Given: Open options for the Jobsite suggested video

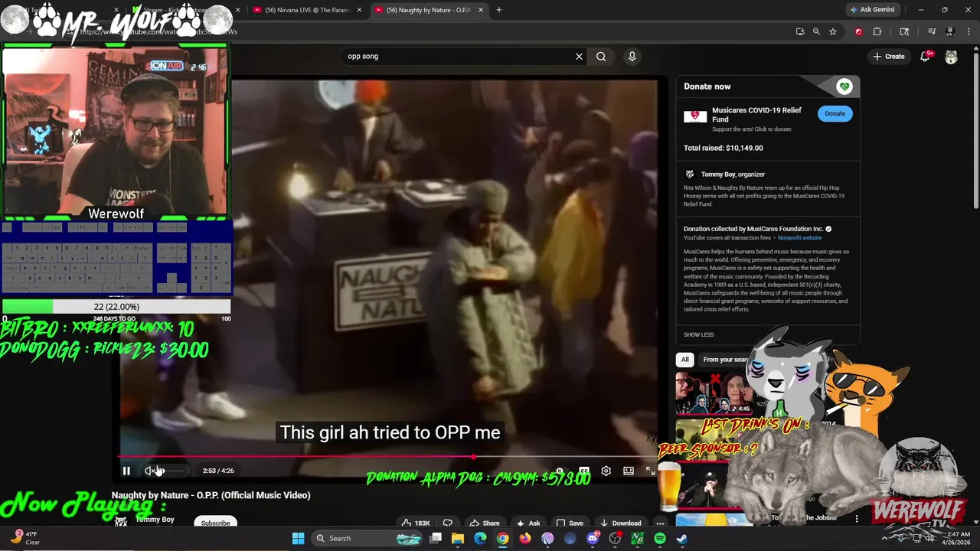Looking at the screenshot, I should [x=857, y=518].
